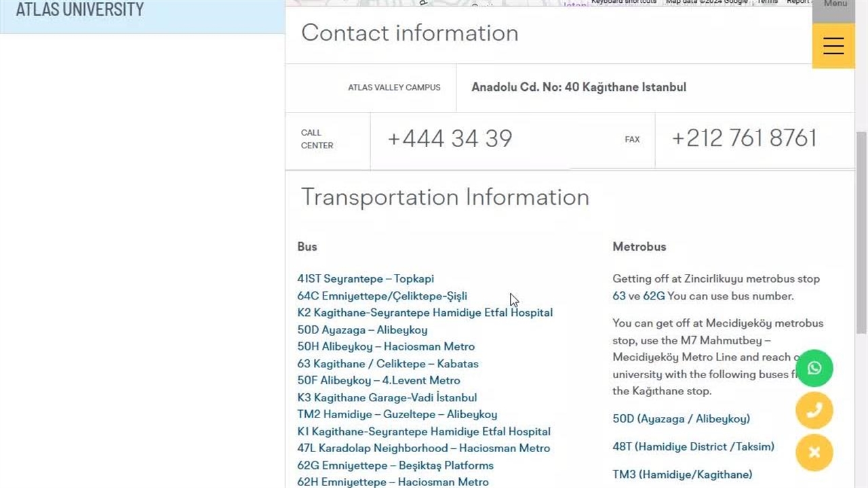Screen dimensions: 868x488
Task: Click the Atlas University logo text
Action: (x=80, y=10)
